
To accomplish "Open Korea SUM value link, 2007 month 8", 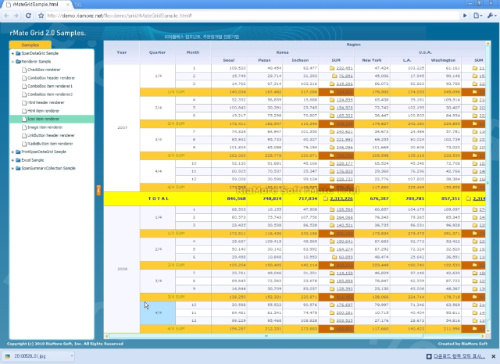I will (344, 140).
